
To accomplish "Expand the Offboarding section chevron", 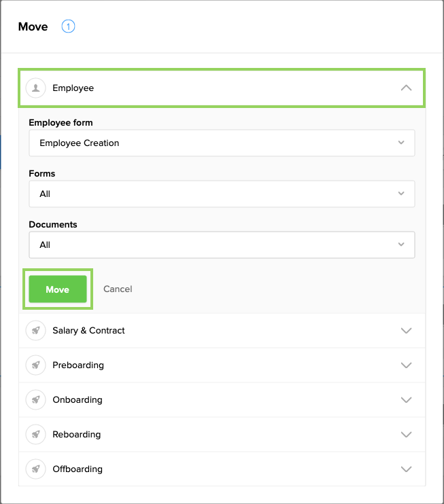I will pos(406,469).
